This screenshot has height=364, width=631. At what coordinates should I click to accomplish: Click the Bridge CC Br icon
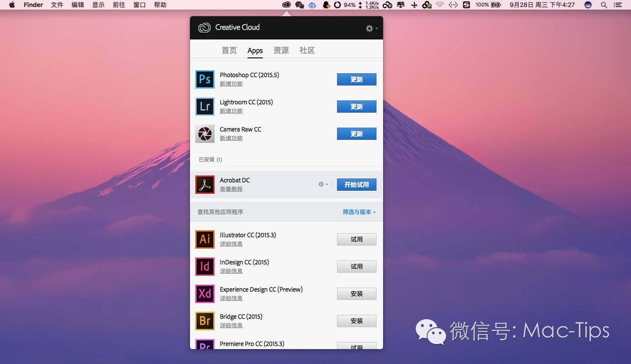click(x=204, y=321)
